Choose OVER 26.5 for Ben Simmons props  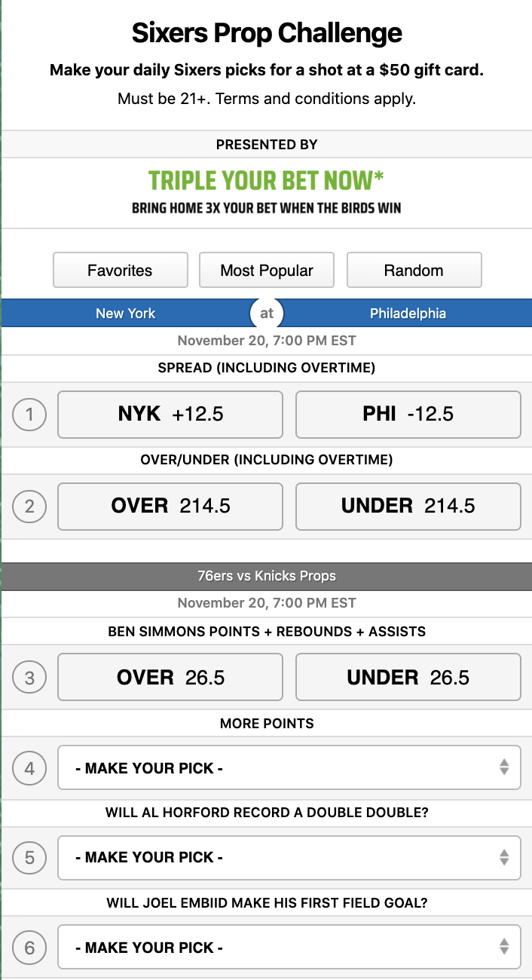tap(170, 676)
